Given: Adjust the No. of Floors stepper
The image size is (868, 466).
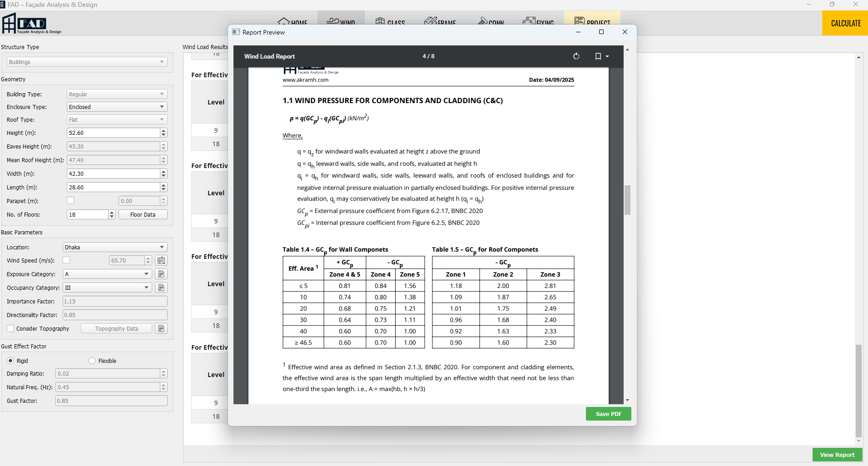Looking at the screenshot, I should (x=112, y=214).
